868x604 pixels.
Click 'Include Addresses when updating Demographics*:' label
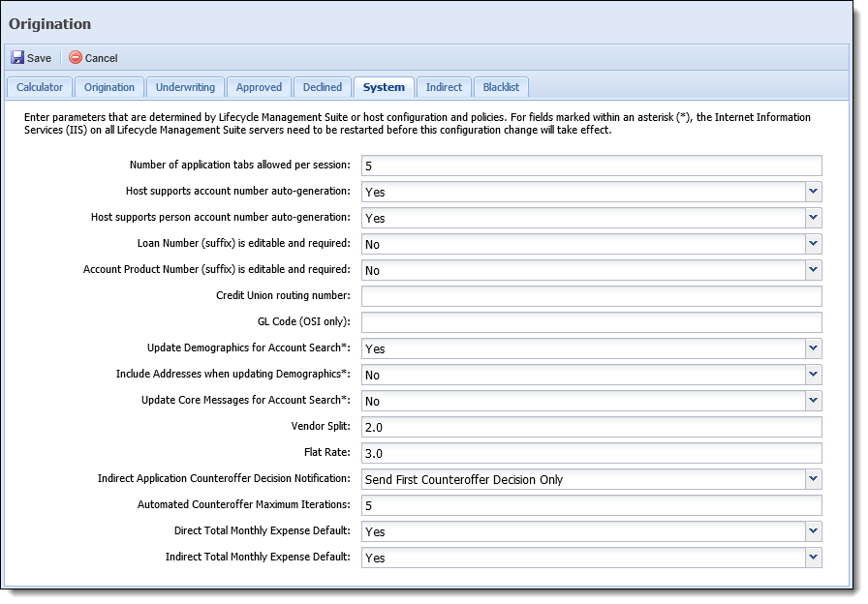coord(233,374)
